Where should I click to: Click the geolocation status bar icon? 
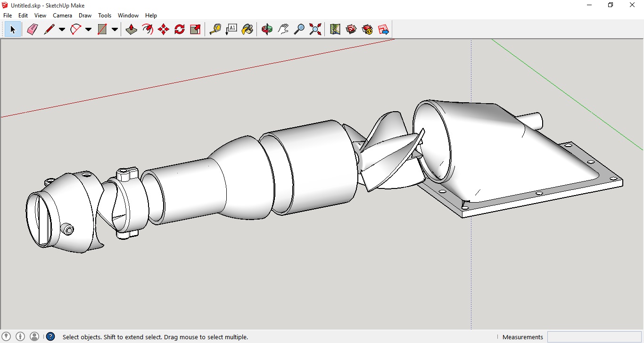coord(7,336)
